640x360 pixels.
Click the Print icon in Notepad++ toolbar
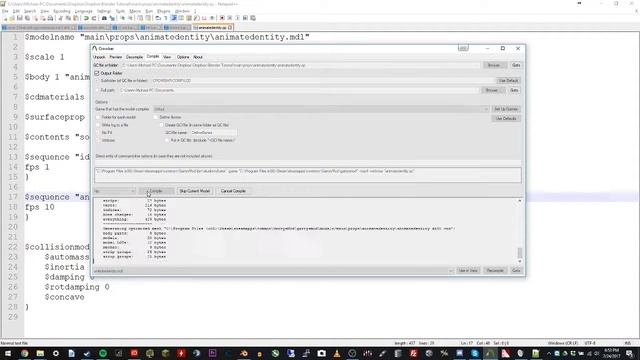coord(50,18)
